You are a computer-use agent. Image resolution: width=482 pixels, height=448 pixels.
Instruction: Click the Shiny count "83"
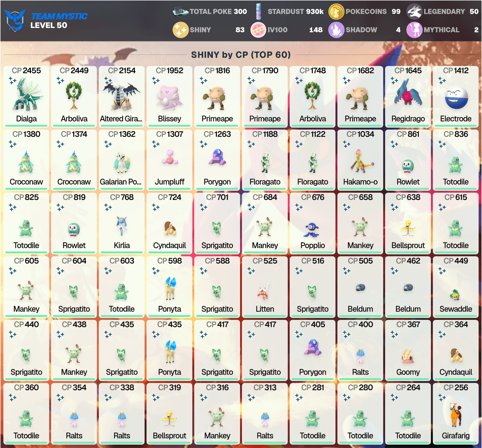[240, 30]
